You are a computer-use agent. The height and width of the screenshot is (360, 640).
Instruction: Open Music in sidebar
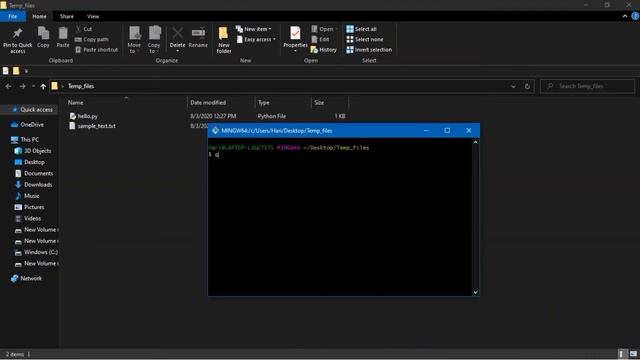[x=27, y=196]
